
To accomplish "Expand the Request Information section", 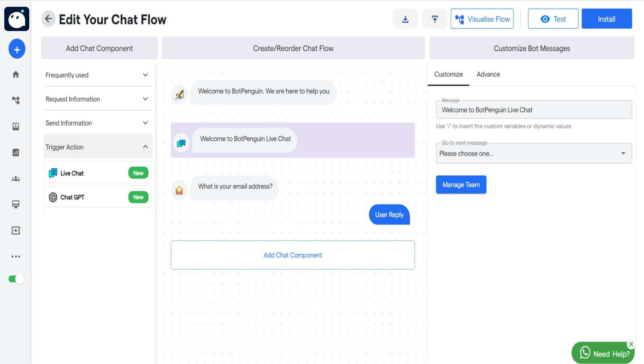I will click(98, 99).
